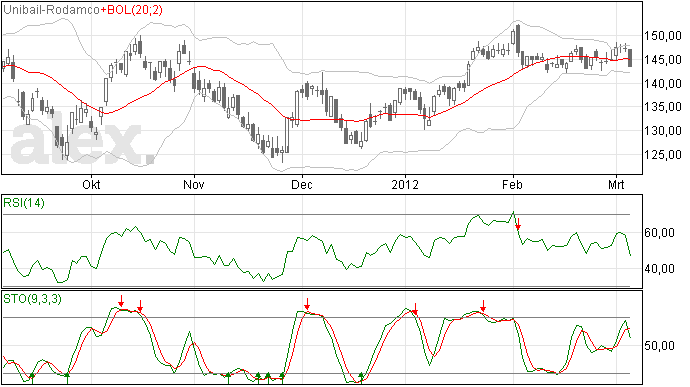Click the Feb month label
Image resolution: width=690 pixels, height=387 pixels.
pyautogui.click(x=512, y=184)
